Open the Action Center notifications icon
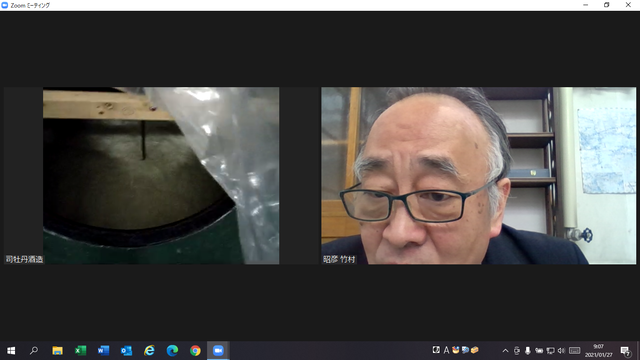 pyautogui.click(x=625, y=351)
